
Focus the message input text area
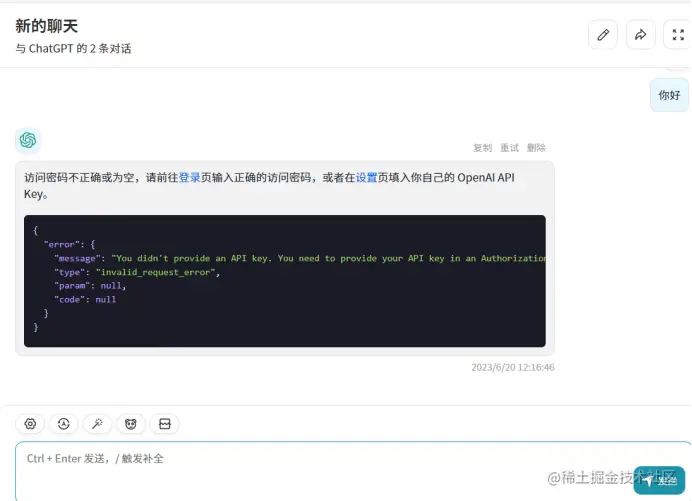click(353, 471)
